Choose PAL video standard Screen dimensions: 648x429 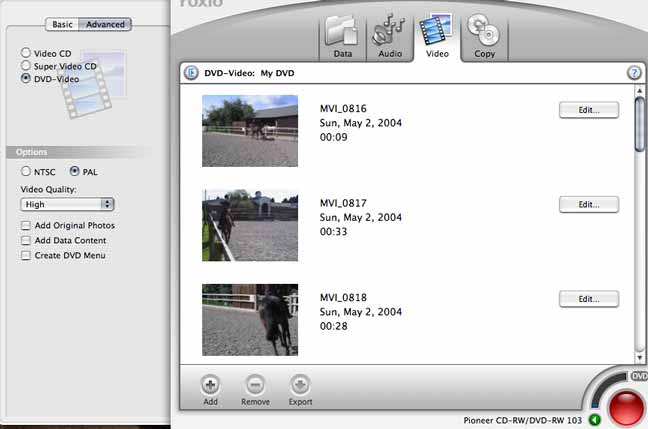(x=74, y=171)
